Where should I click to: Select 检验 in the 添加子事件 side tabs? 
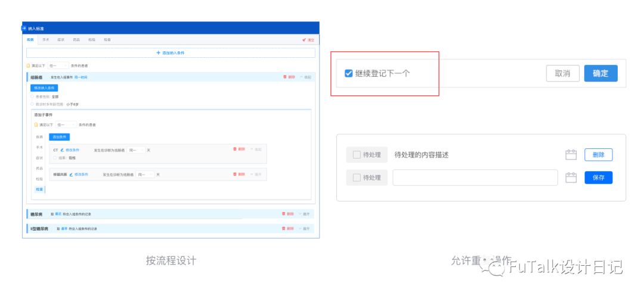(x=39, y=179)
